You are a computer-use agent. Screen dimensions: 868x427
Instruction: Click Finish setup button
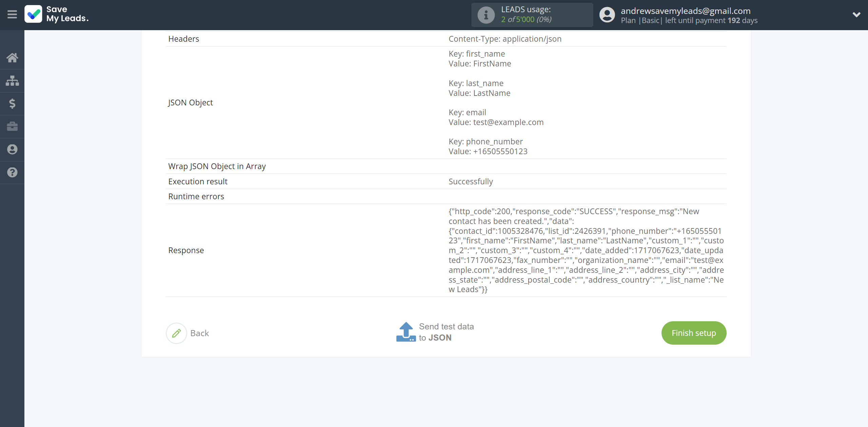click(x=694, y=333)
